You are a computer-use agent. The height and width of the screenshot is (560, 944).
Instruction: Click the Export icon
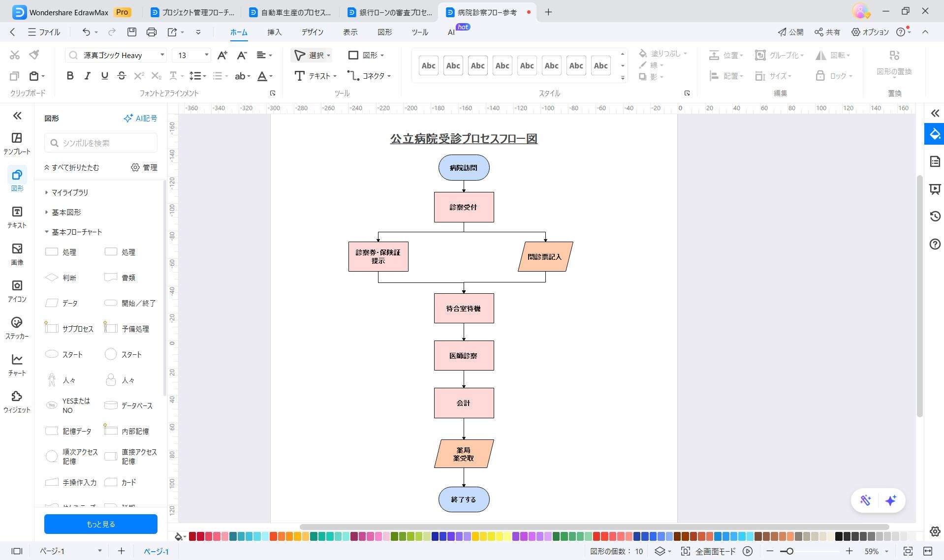tap(172, 32)
